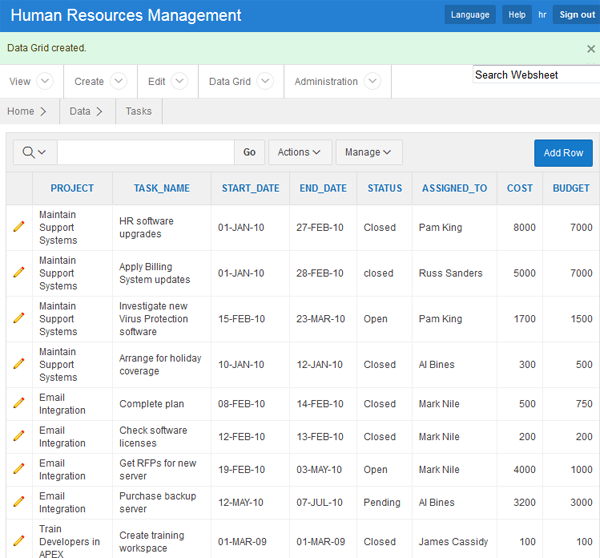The image size is (600, 558).
Task: Open the Manage dropdown menu
Action: [368, 152]
